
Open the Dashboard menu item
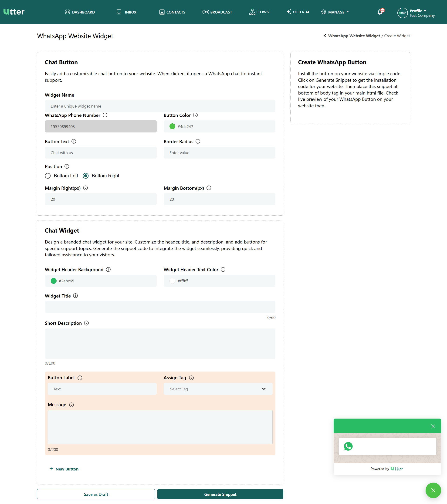pos(80,12)
